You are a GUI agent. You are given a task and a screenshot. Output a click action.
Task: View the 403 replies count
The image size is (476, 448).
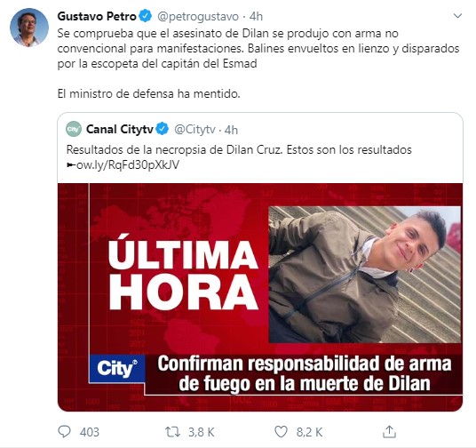[x=90, y=432]
